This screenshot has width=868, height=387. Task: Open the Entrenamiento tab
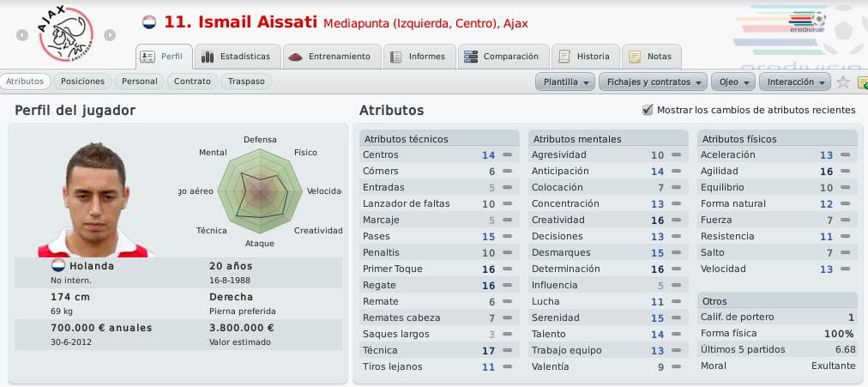(x=331, y=57)
